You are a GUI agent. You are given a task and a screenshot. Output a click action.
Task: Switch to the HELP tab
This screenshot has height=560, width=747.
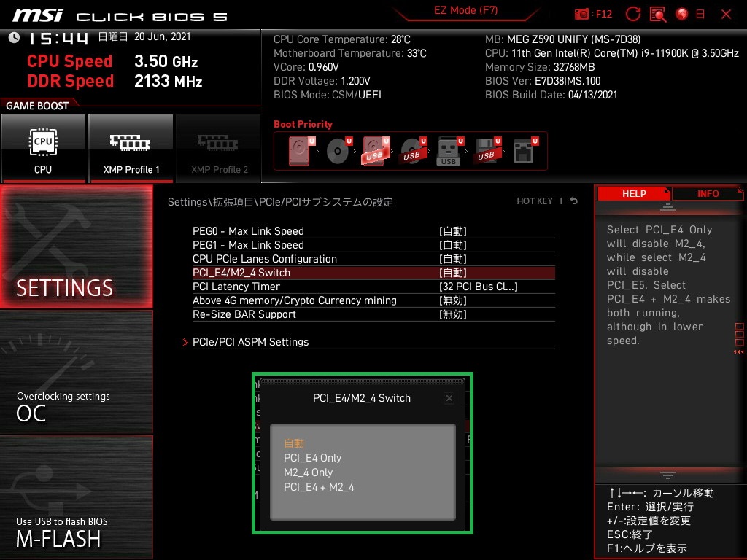(x=634, y=193)
